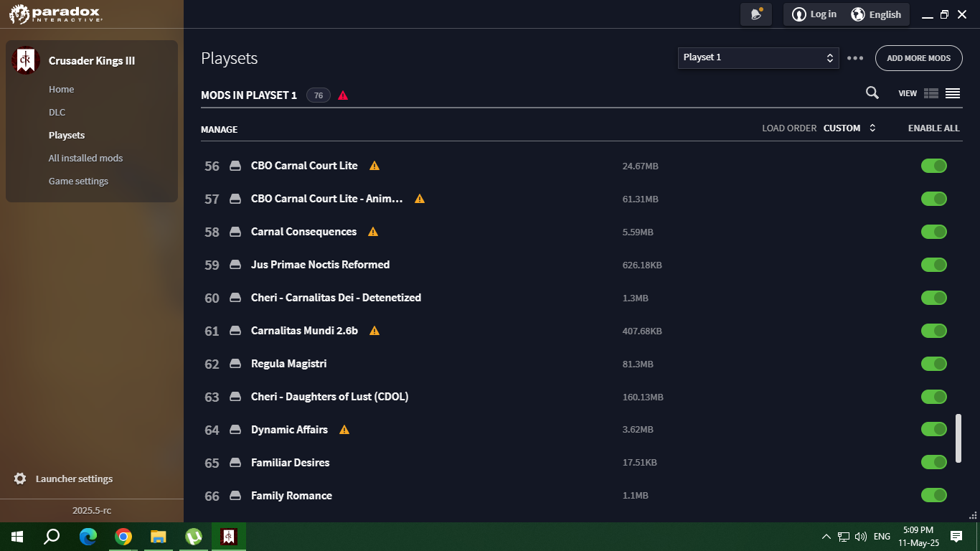This screenshot has width=980, height=551.
Task: Click the drive icon for Family Romance
Action: tap(235, 496)
